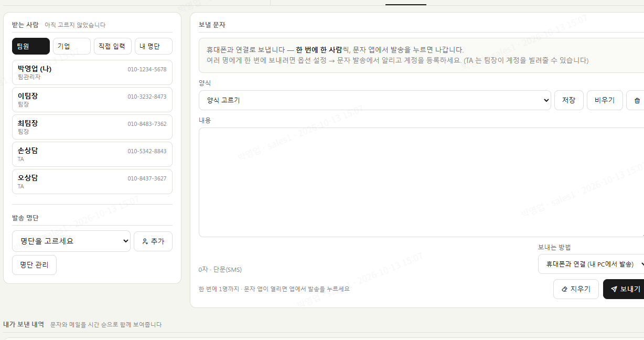The height and width of the screenshot is (340, 644).
Task: Click the 비우기 button
Action: (605, 100)
